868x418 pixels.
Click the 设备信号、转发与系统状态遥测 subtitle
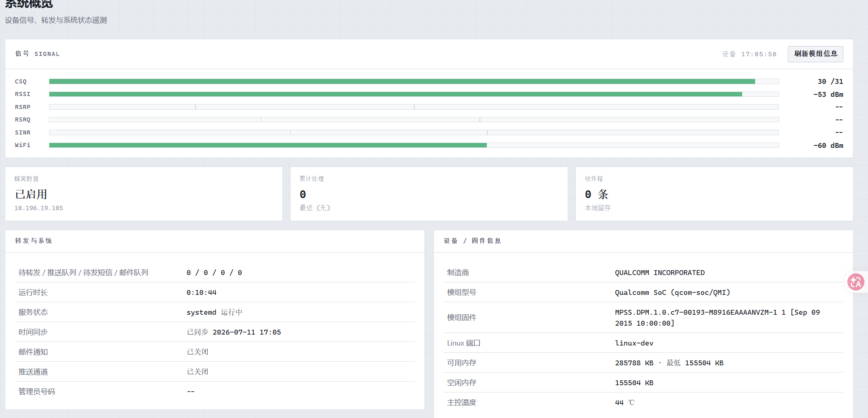coord(56,20)
